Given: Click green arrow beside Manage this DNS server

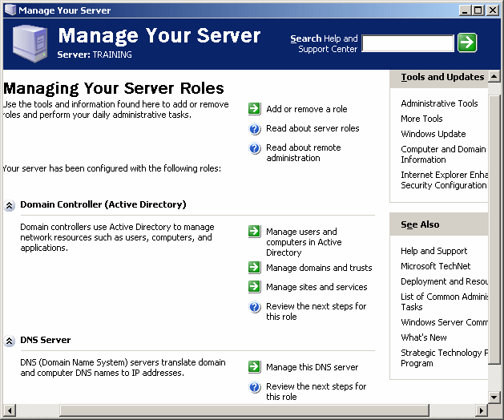Looking at the screenshot, I should [254, 367].
